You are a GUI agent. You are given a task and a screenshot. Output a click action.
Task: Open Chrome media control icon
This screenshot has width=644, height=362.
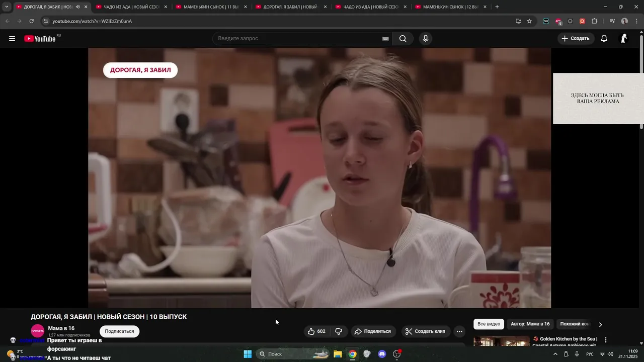pos(612,21)
